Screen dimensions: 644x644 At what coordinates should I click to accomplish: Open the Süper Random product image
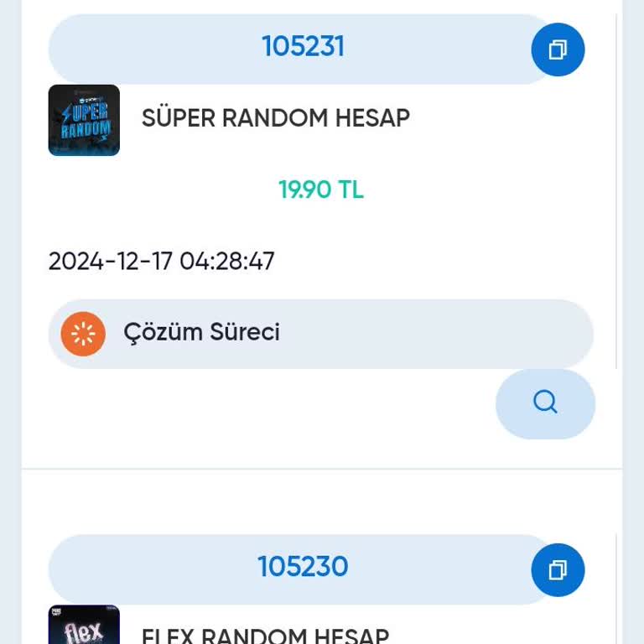(84, 120)
